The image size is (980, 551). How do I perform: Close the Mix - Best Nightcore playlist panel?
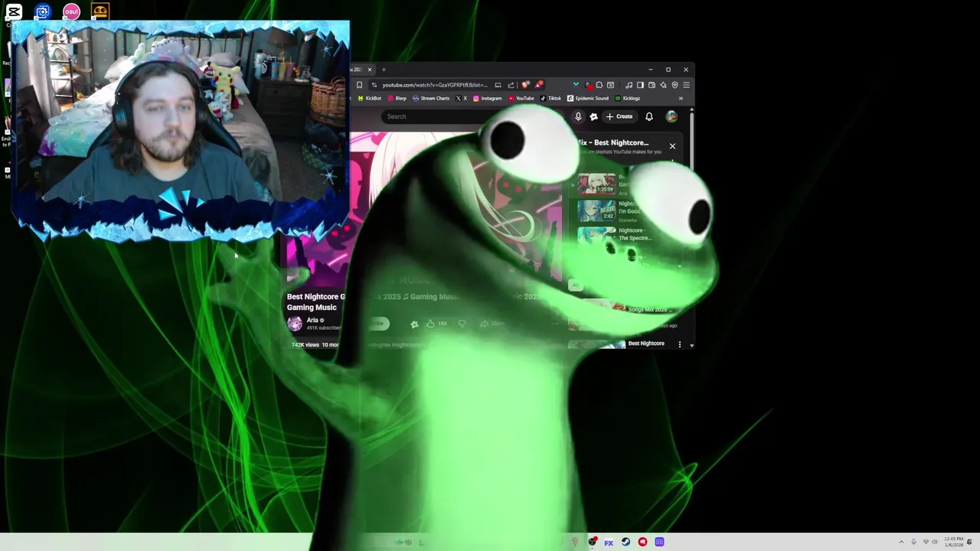click(672, 146)
